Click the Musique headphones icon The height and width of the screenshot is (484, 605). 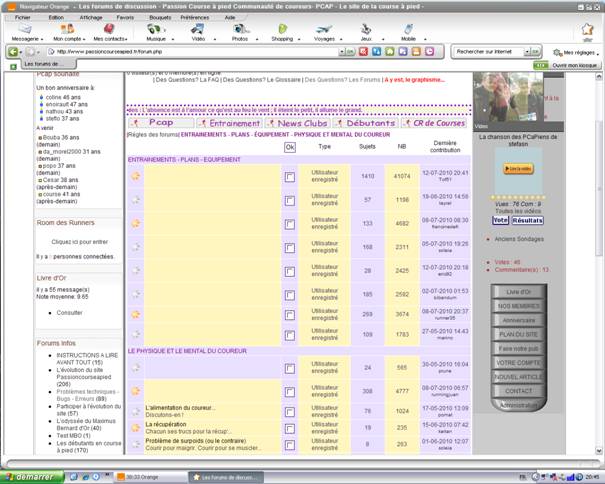(x=154, y=29)
